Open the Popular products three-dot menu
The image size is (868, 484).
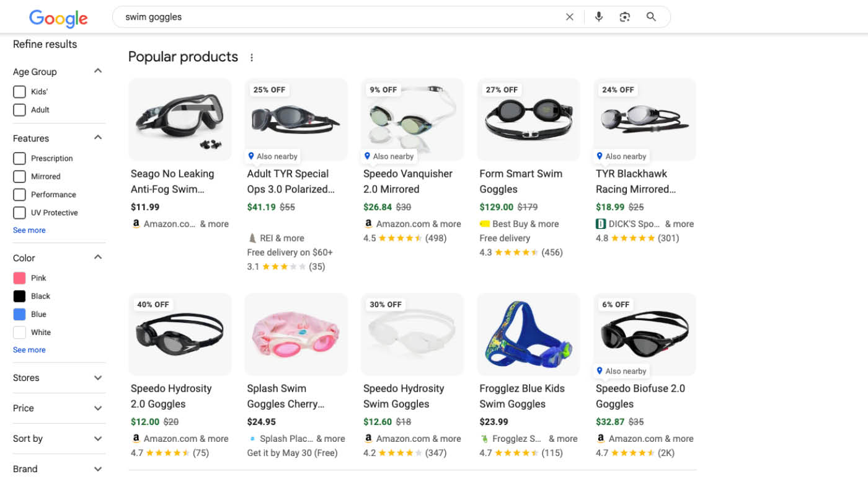[252, 56]
